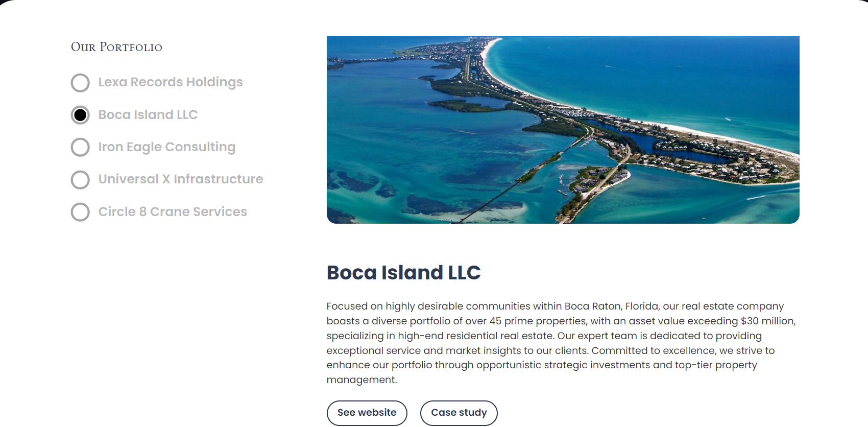Switch to the Iron Eagle Consulting label
Image resolution: width=868 pixels, height=427 pixels.
pyautogui.click(x=166, y=147)
